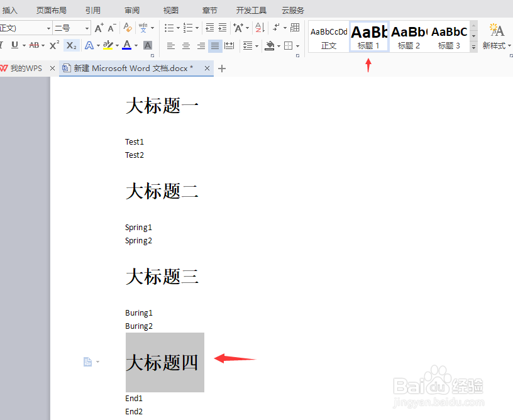Apply paragraph shading fill bucket
The width and height of the screenshot is (513, 420).
point(270,45)
